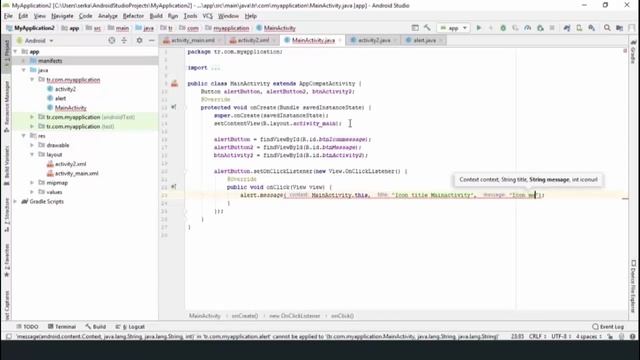Image resolution: width=640 pixels, height=360 pixels.
Task: Click MainActivity in the navigation breadcrumb
Action: coord(276,28)
